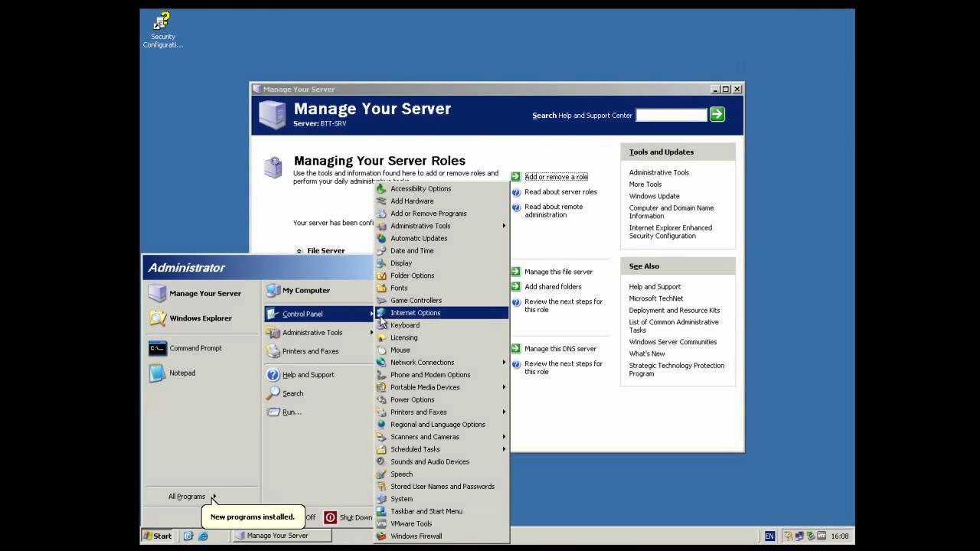The image size is (980, 551).
Task: Click Strategic Technology Protection Program link
Action: click(677, 370)
